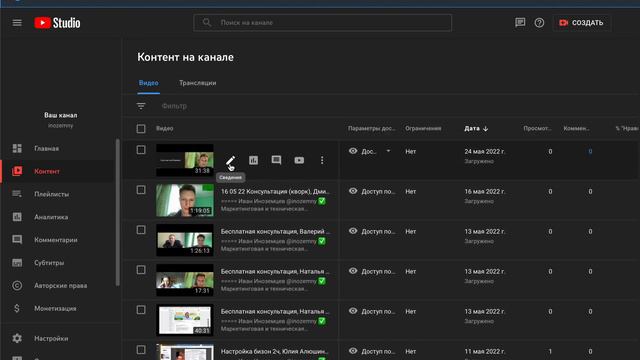Switch to the Видео tab
The height and width of the screenshot is (360, 640).
tap(149, 83)
